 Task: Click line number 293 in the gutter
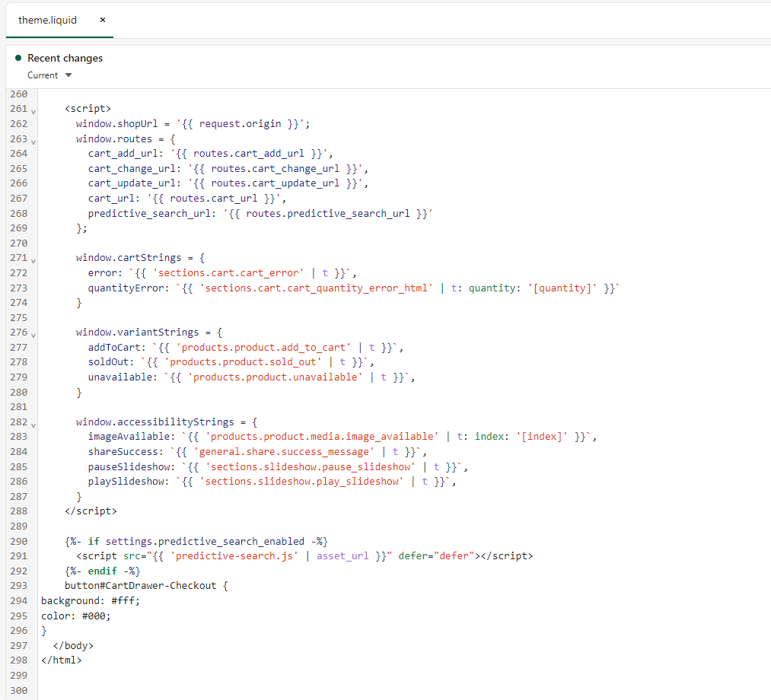point(18,586)
